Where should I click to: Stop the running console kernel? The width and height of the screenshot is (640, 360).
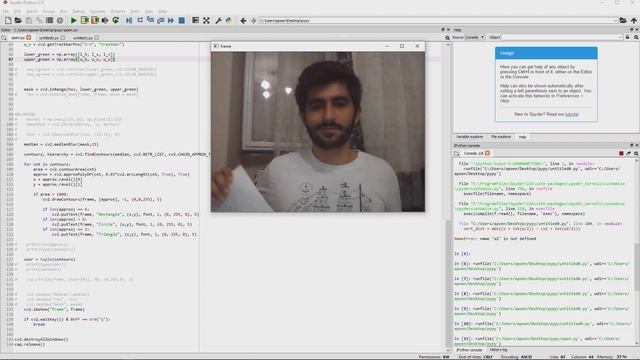click(x=621, y=153)
